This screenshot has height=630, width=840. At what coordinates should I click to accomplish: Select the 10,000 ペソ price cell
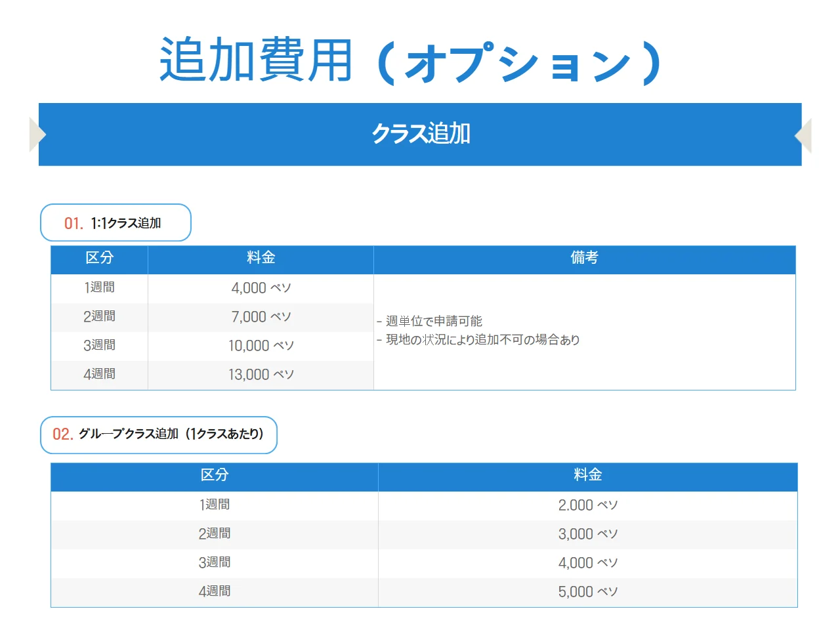(x=261, y=346)
